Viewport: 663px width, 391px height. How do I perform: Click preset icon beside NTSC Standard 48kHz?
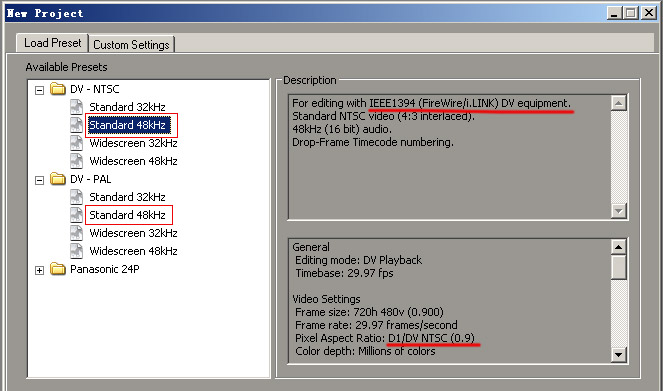point(77,125)
